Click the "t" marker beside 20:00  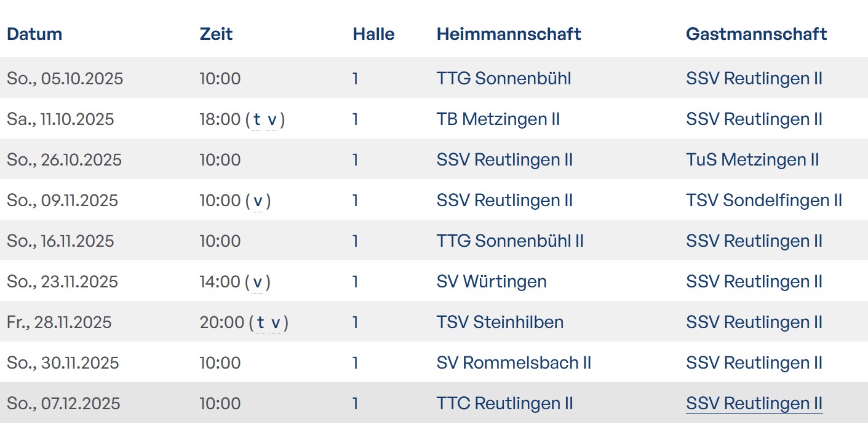coord(260,322)
